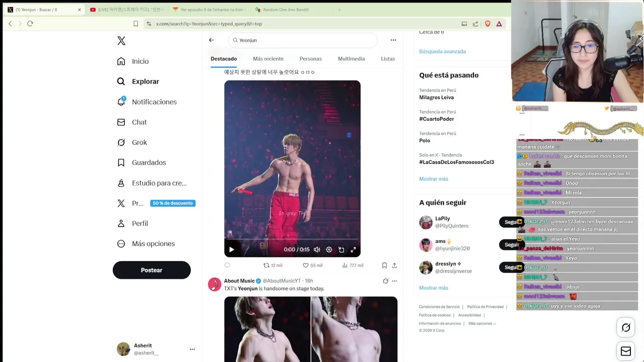This screenshot has height=362, width=644.
Task: Open Premium with 50 % de descuento
Action: tap(156, 203)
